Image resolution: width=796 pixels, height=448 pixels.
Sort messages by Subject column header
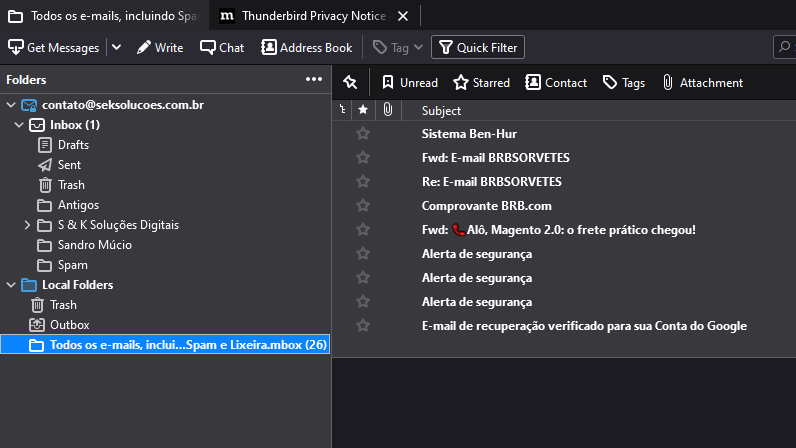point(441,110)
